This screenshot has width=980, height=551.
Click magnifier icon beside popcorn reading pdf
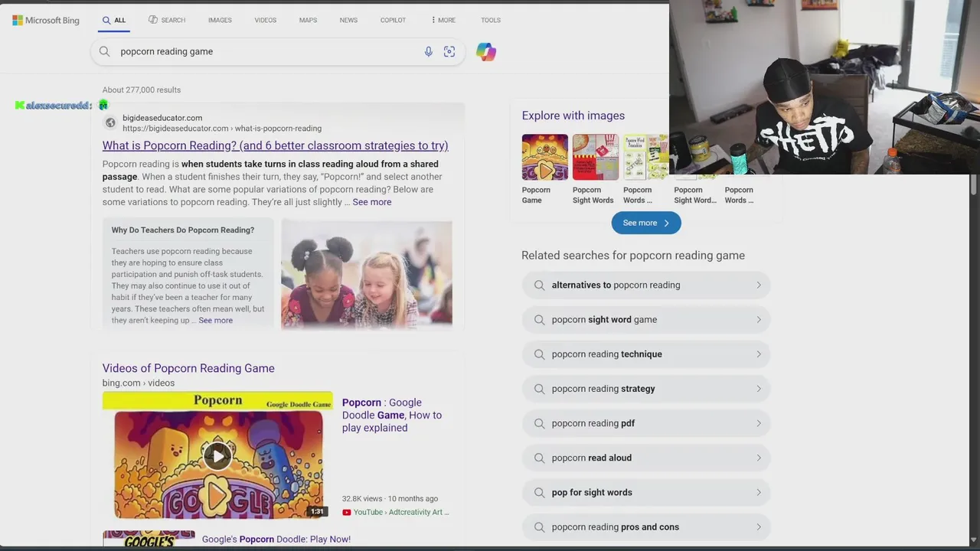pyautogui.click(x=539, y=423)
